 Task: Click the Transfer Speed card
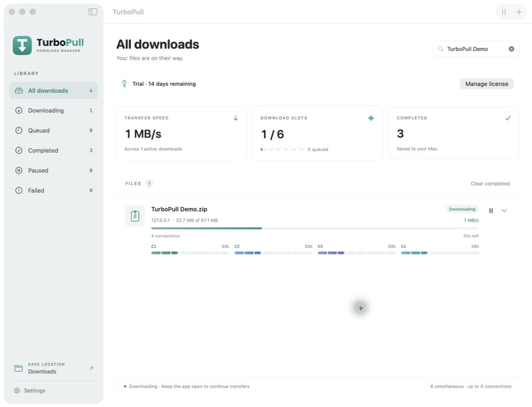(x=182, y=134)
